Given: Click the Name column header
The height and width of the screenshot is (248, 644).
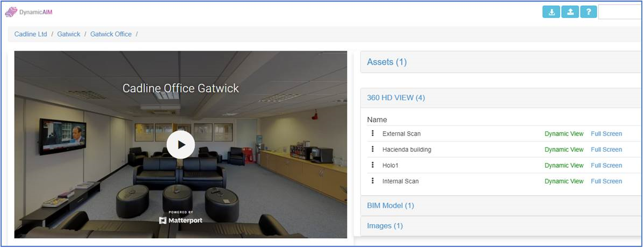Looking at the screenshot, I should tap(377, 119).
